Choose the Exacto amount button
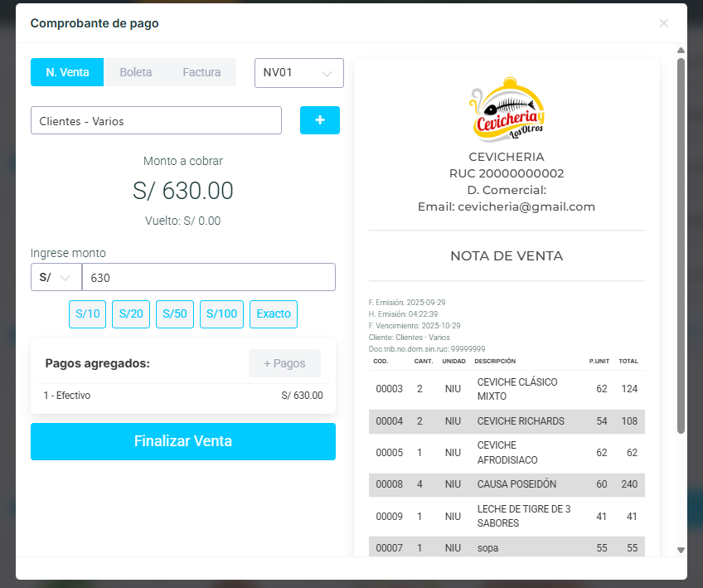Viewport: 703px width, 588px height. click(274, 313)
